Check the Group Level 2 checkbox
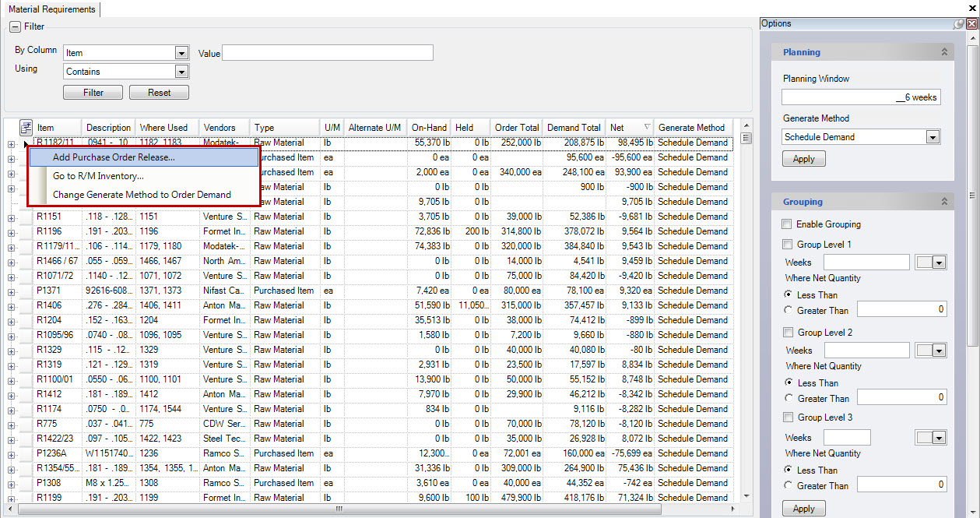This screenshot has width=980, height=518. click(x=787, y=333)
